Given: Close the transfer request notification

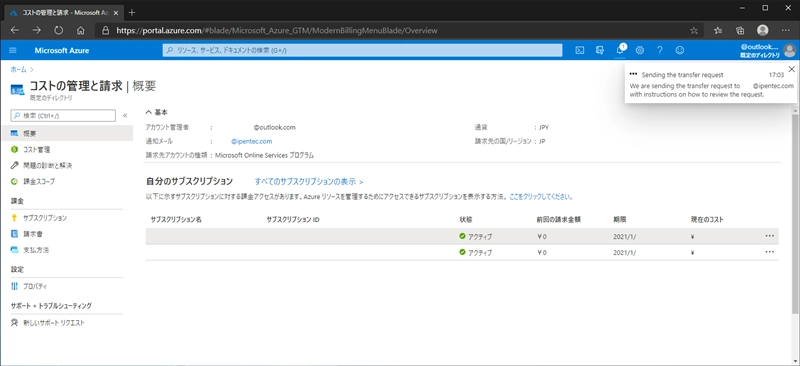Looking at the screenshot, I should point(791,69).
